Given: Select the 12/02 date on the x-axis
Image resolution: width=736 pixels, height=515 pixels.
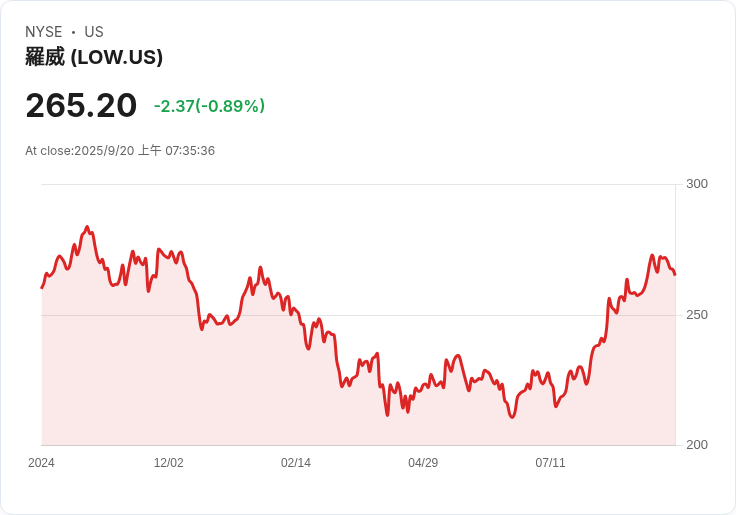Looking at the screenshot, I should click(x=168, y=463).
